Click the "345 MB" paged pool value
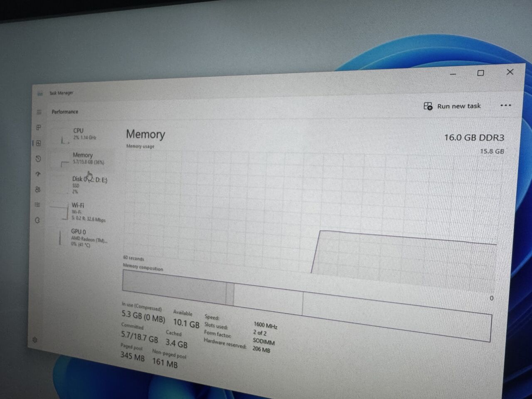 tap(133, 356)
